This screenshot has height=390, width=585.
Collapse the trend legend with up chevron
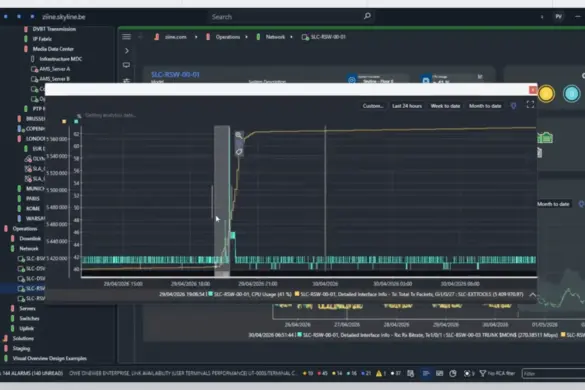pyautogui.click(x=532, y=294)
